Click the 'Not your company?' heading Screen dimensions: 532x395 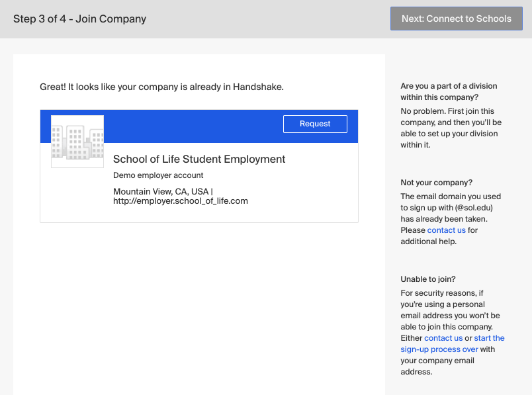436,183
